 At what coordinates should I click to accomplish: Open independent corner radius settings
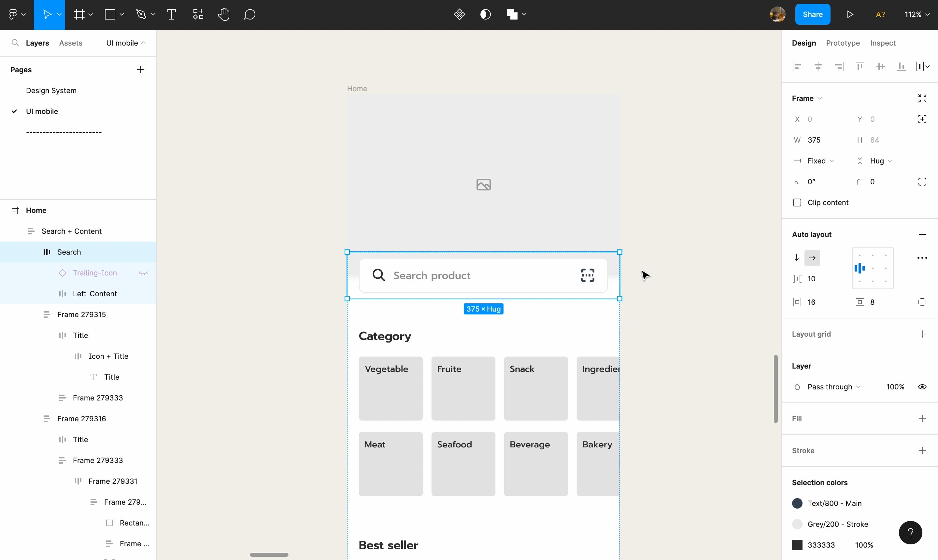(922, 181)
